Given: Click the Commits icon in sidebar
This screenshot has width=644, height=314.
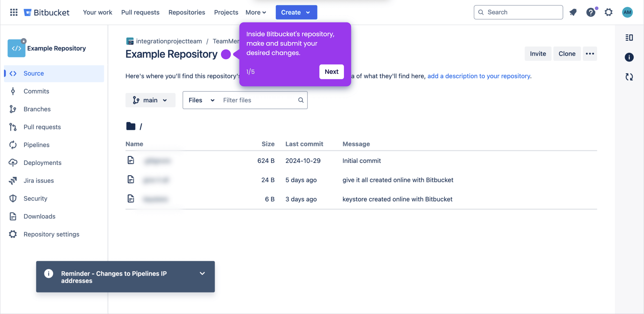Looking at the screenshot, I should [13, 91].
